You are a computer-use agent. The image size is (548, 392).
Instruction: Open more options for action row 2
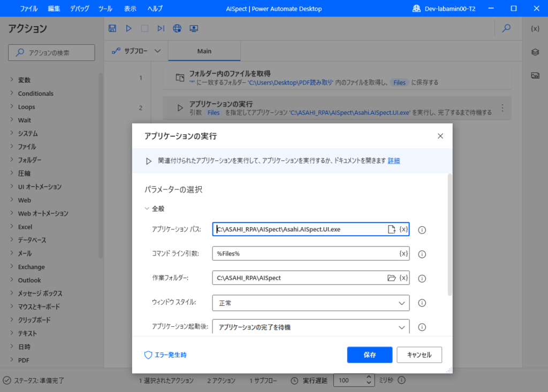pos(502,108)
